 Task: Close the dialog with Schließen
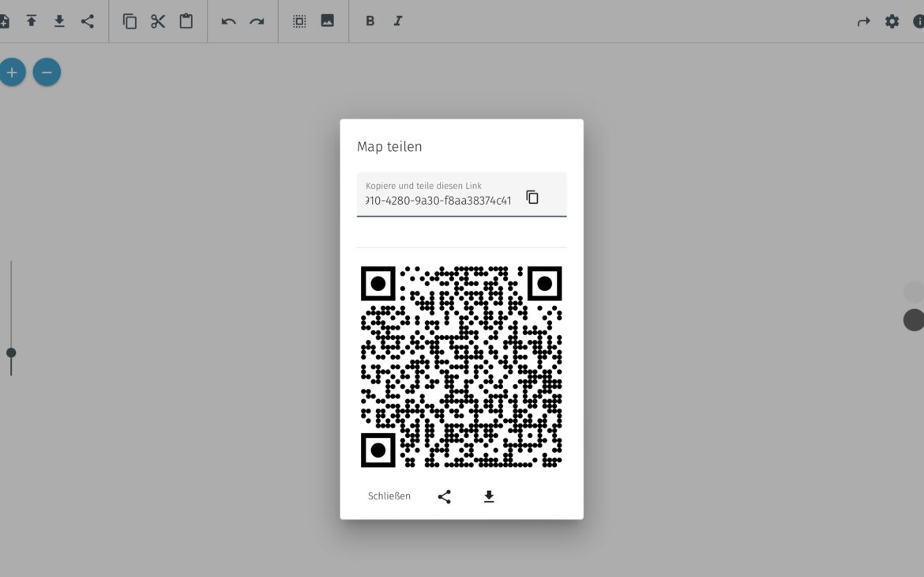[x=389, y=496]
